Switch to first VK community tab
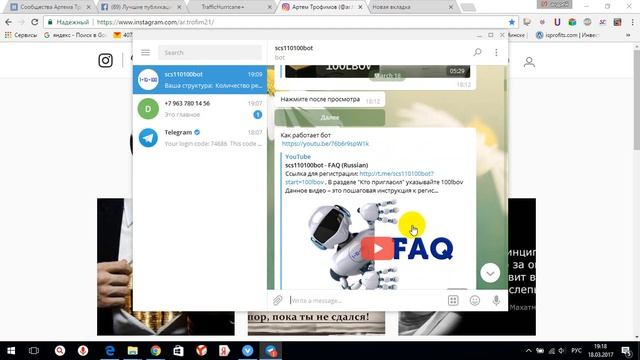Screen dimensions: 640x360 49,7
